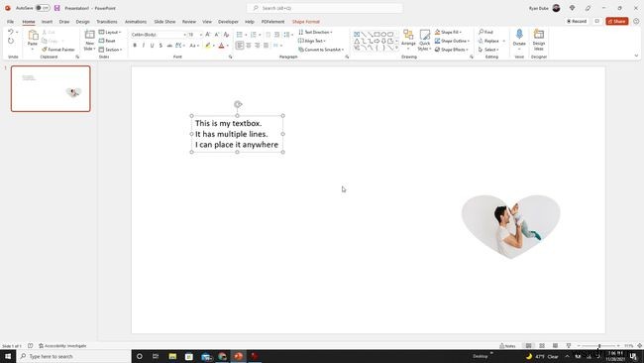Increase list indent level
644x363 pixels.
[276, 35]
